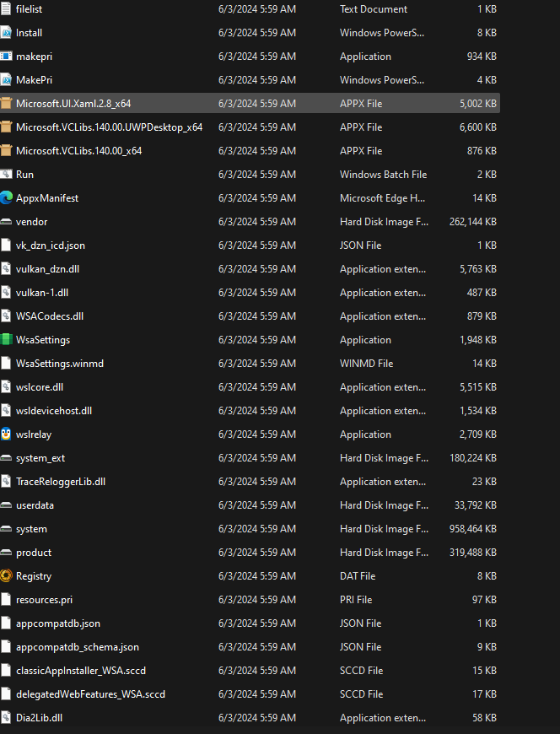
Task: Select the Run batch file name
Action: click(x=24, y=175)
